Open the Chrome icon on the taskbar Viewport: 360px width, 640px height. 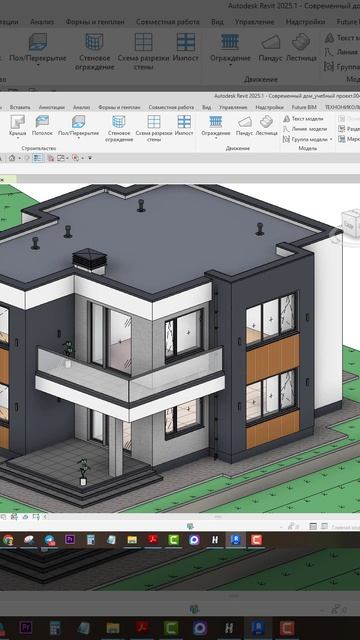coord(8,540)
